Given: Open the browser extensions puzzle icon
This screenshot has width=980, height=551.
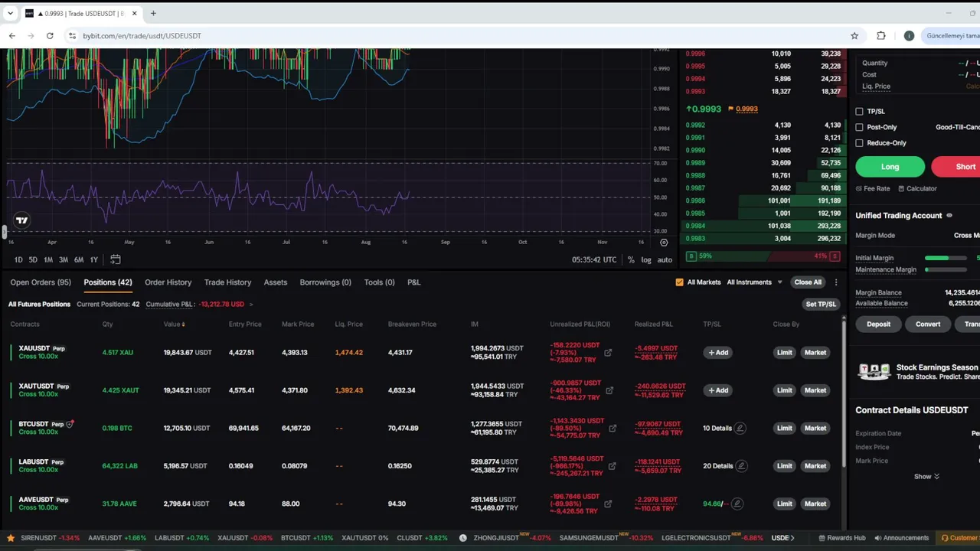Looking at the screenshot, I should 881,36.
